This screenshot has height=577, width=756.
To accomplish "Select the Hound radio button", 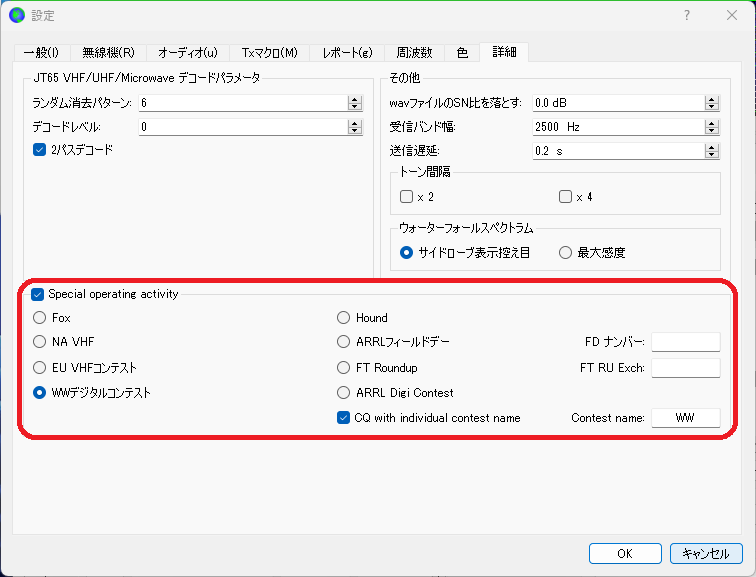I will click(x=343, y=318).
